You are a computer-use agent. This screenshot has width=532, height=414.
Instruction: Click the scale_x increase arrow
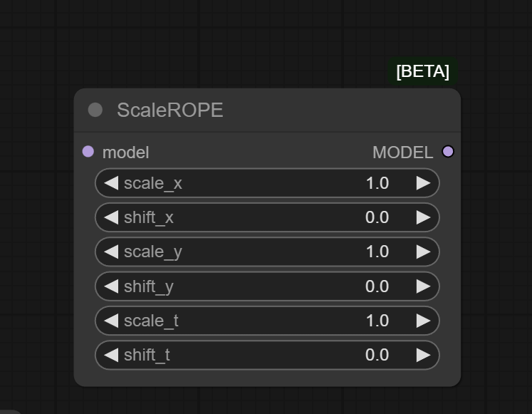424,183
